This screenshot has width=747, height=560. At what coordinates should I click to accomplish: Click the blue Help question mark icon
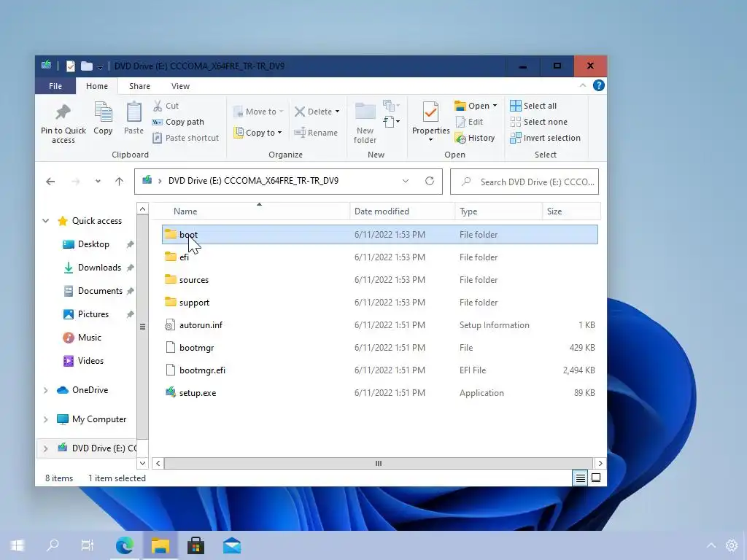click(x=598, y=86)
